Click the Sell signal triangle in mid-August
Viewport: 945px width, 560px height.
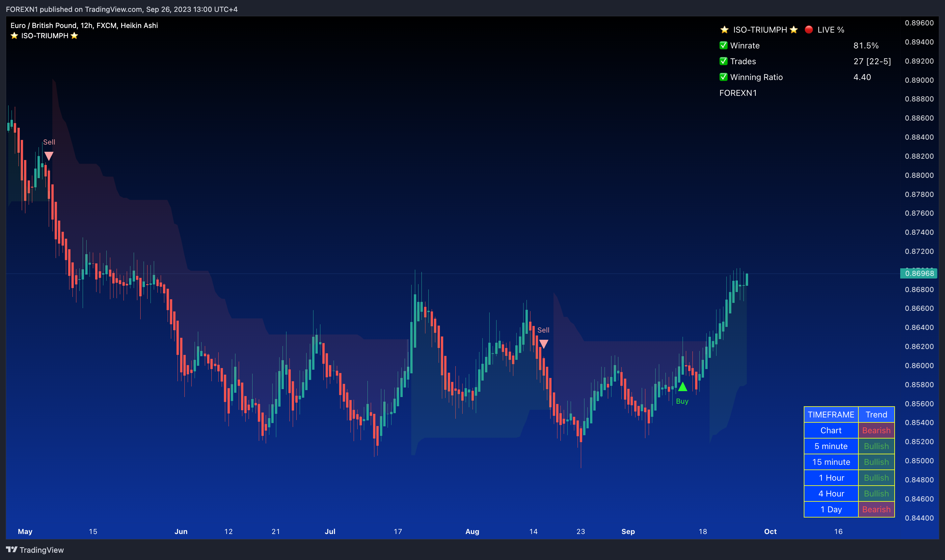pyautogui.click(x=543, y=344)
